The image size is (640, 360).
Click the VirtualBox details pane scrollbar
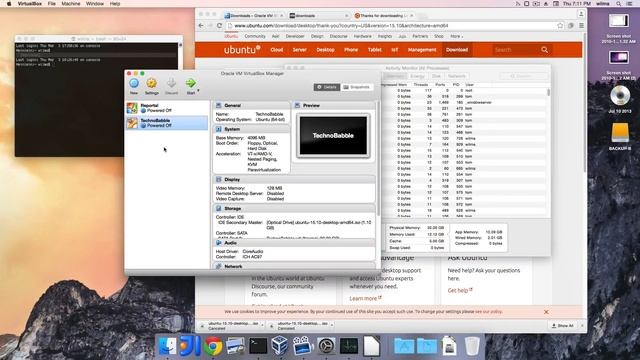click(378, 159)
